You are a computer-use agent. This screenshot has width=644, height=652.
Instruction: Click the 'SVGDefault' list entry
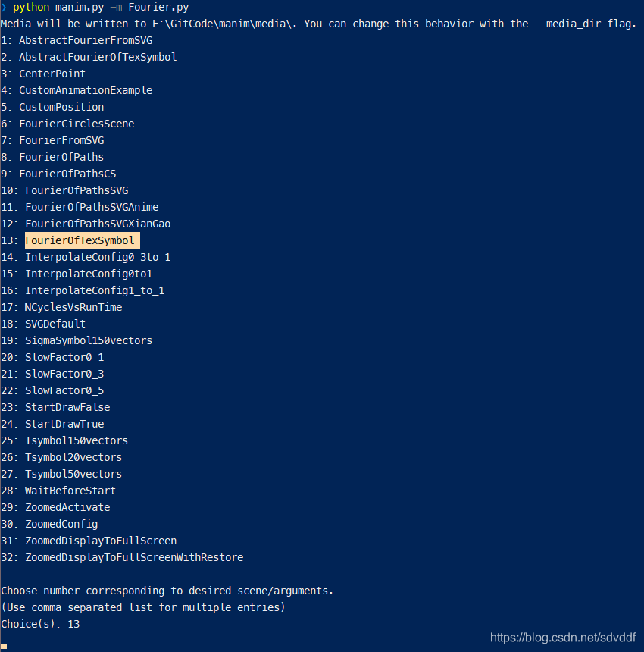55,324
